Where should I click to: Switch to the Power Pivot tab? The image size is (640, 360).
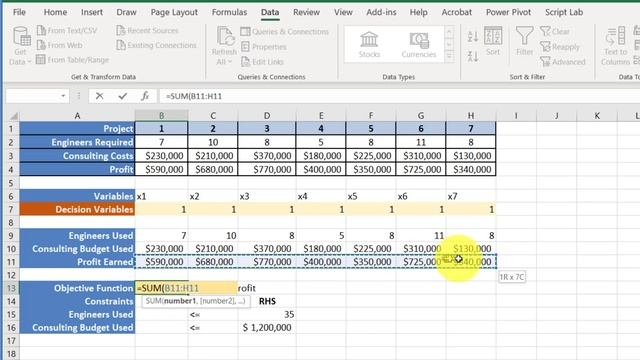click(508, 12)
